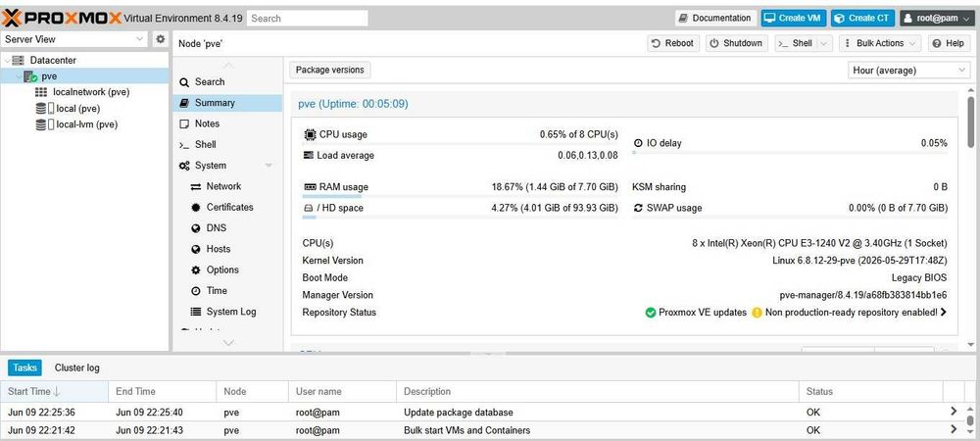Image resolution: width=980 pixels, height=441 pixels.
Task: Open the Notes menu item
Action: pos(227,123)
